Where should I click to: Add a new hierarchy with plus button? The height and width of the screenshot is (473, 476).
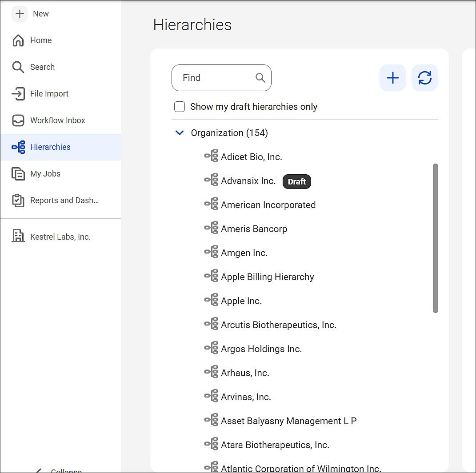coord(393,78)
